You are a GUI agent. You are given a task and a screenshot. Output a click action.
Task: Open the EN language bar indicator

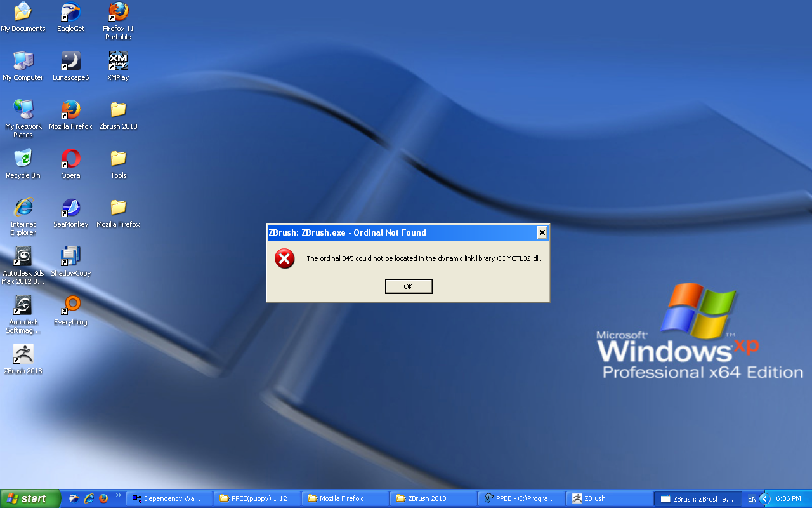(x=752, y=499)
